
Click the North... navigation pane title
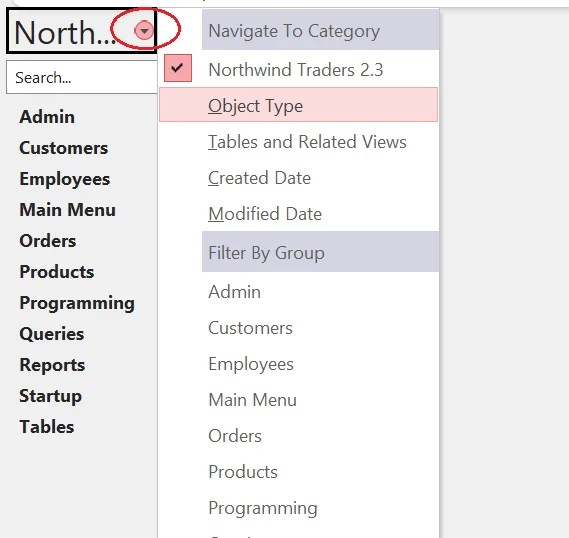click(x=65, y=32)
